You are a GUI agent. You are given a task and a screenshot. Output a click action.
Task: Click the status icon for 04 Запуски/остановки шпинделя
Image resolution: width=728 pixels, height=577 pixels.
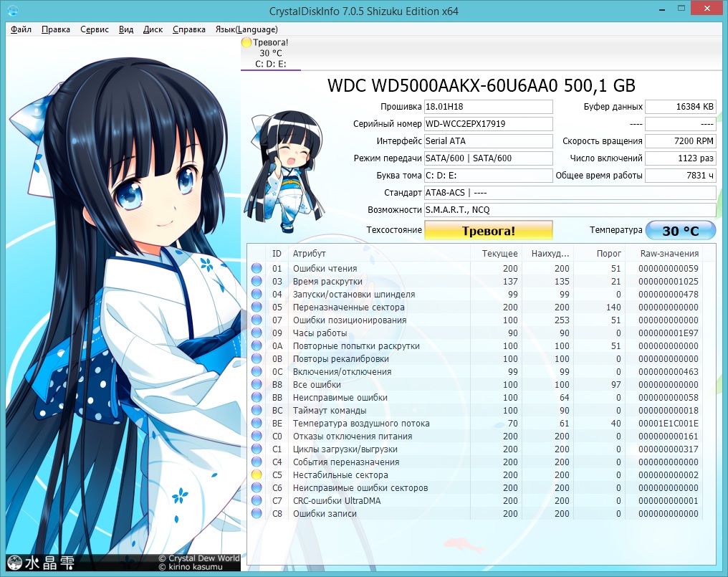coord(257,294)
